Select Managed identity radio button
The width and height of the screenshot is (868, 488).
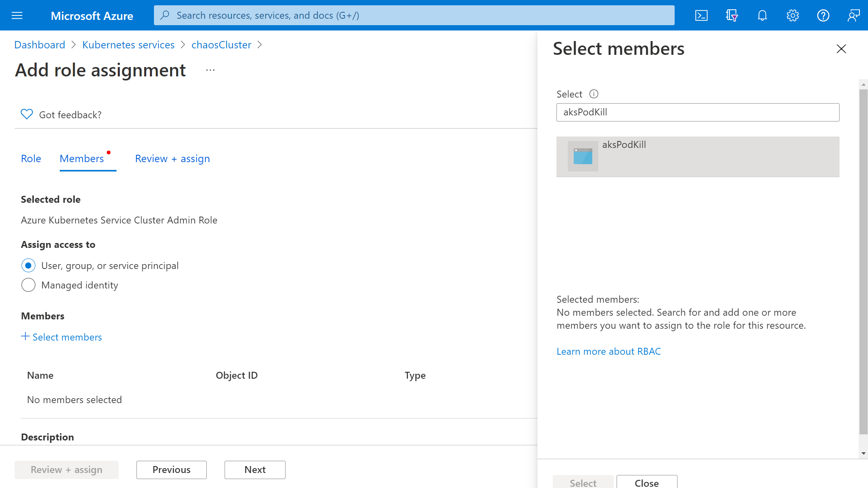(28, 285)
